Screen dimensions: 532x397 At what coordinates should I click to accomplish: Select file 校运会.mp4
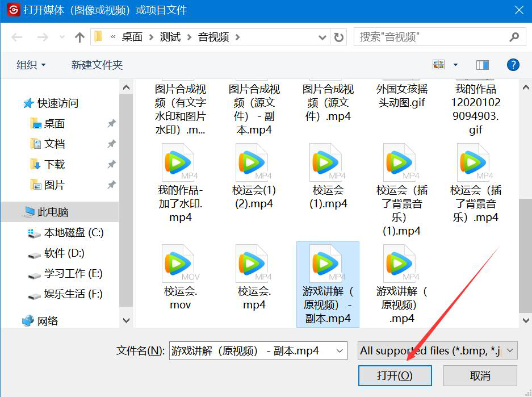pyautogui.click(x=254, y=278)
